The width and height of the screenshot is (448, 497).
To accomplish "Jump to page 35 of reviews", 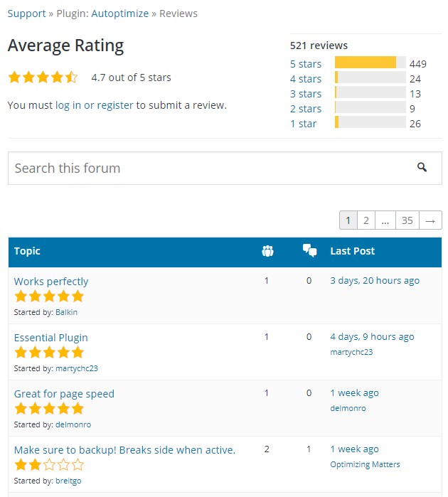I will click(x=407, y=220).
